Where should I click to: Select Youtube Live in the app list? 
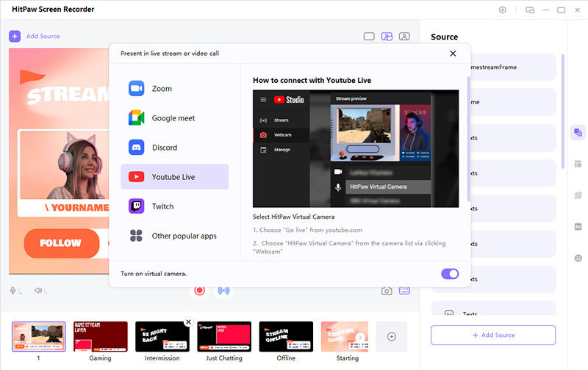174,177
